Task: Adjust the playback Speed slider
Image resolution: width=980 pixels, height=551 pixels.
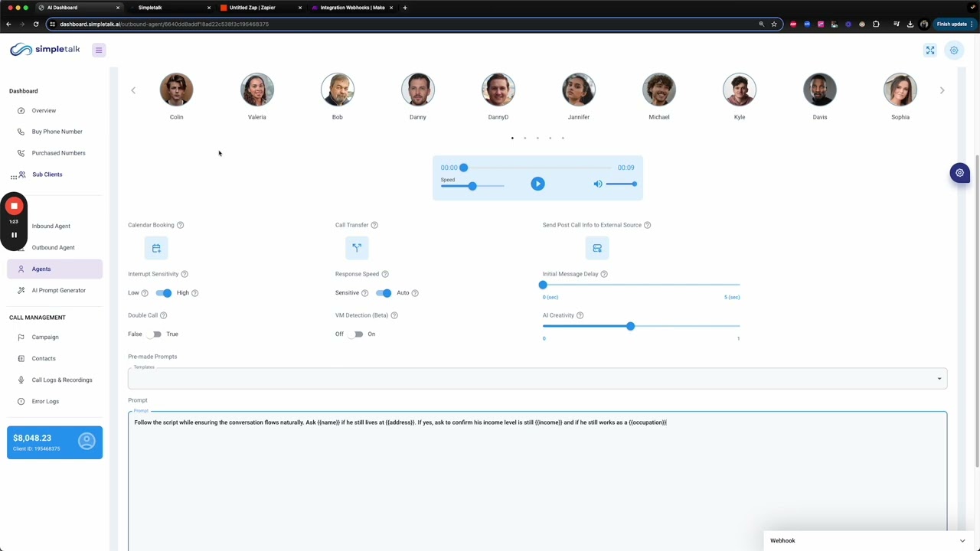Action: (x=472, y=186)
